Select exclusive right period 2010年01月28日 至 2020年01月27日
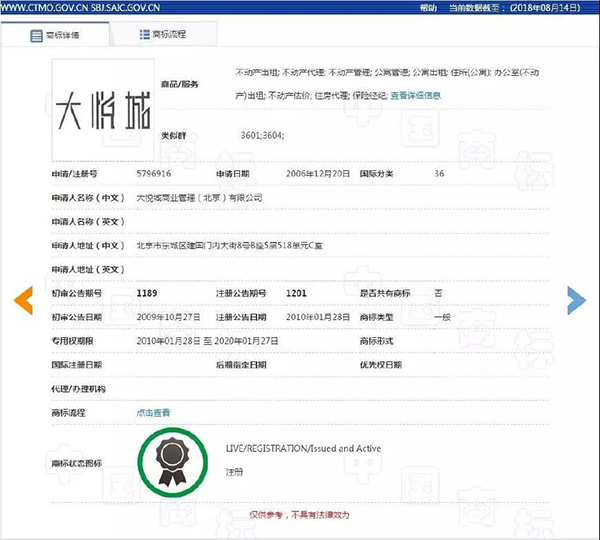The height and width of the screenshot is (540, 600). [x=207, y=341]
